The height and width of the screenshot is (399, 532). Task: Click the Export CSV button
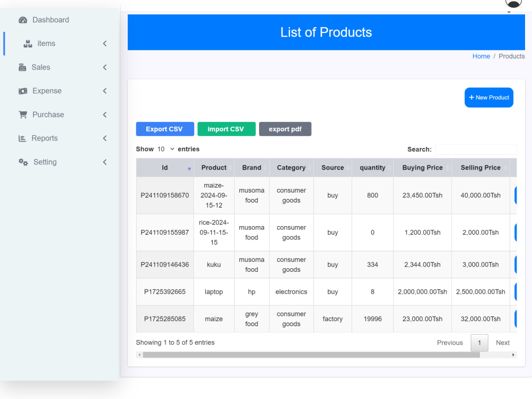(x=165, y=129)
